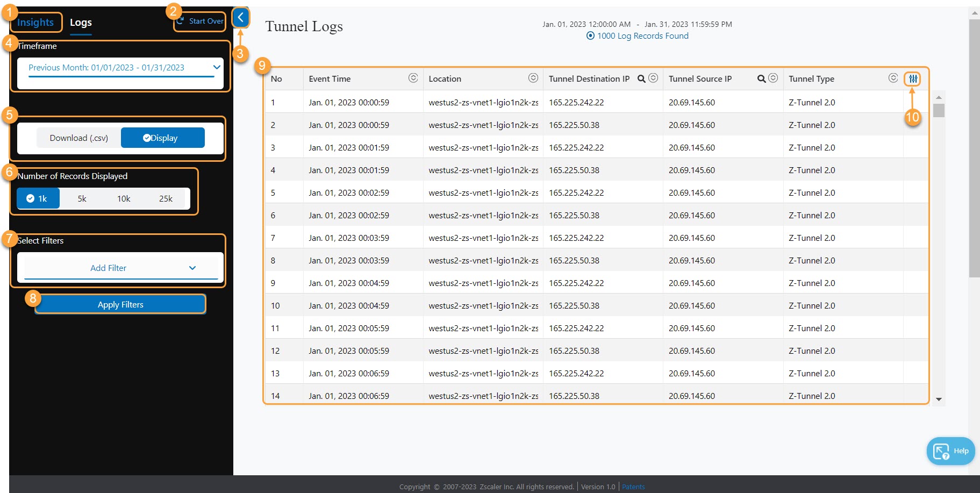Click the log records found radio indicator
The image size is (980, 493).
tap(590, 36)
